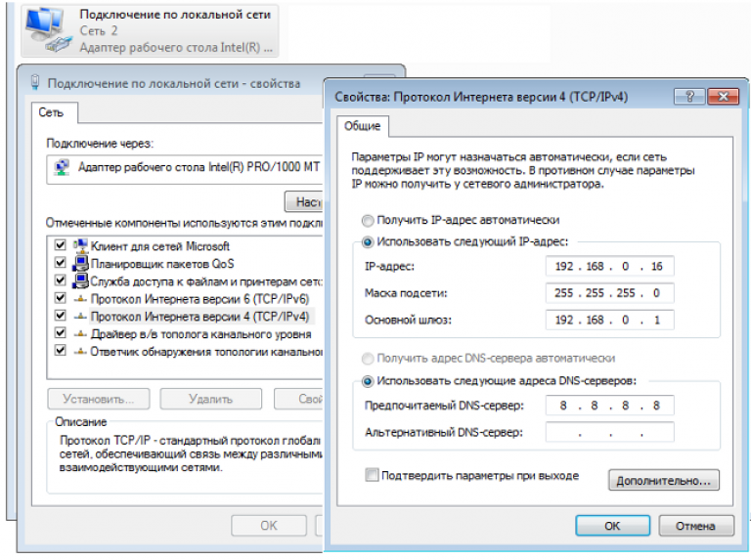751x560 pixels.
Task: Click the 'Клиент для сетей Microsoft' component icon
Action: click(x=81, y=246)
